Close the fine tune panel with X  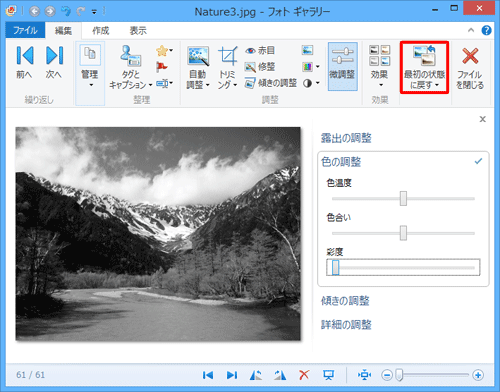[482, 119]
